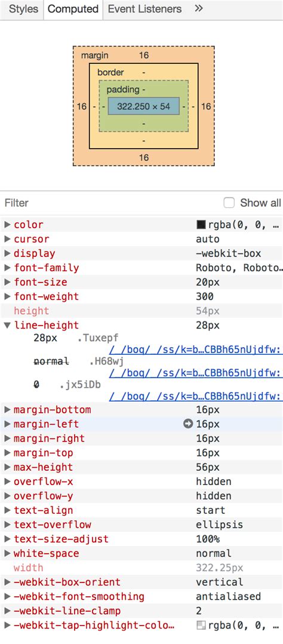The image size is (283, 644).
Task: Expand the -webkit-line-clamp property
Action: [7, 611]
